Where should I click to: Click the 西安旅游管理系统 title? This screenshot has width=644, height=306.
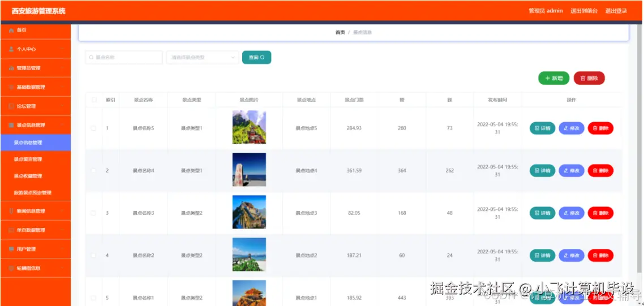(x=38, y=11)
